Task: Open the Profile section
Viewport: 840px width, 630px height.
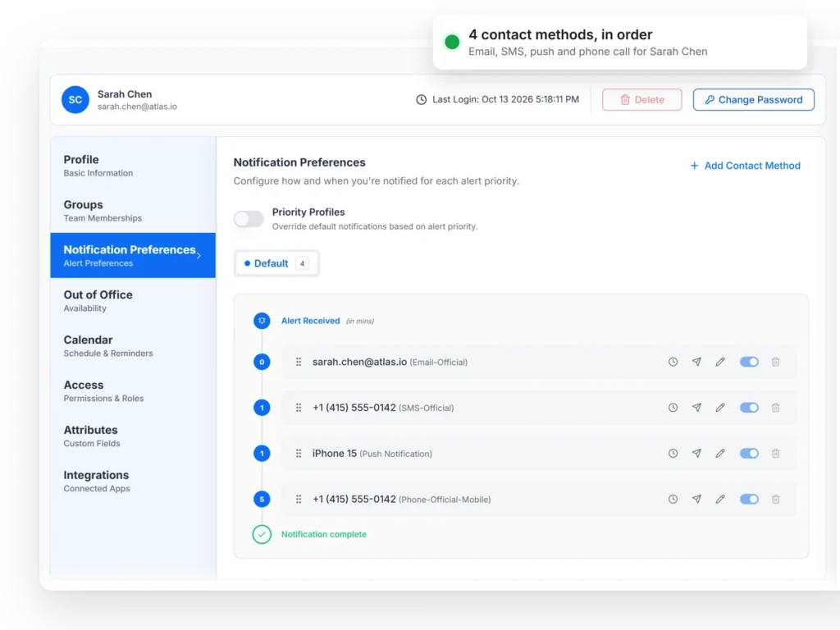Action: tap(133, 166)
